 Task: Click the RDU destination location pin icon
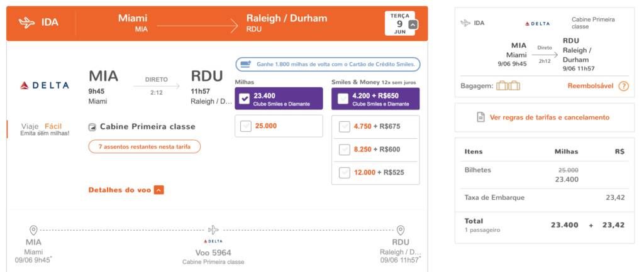coord(401,230)
